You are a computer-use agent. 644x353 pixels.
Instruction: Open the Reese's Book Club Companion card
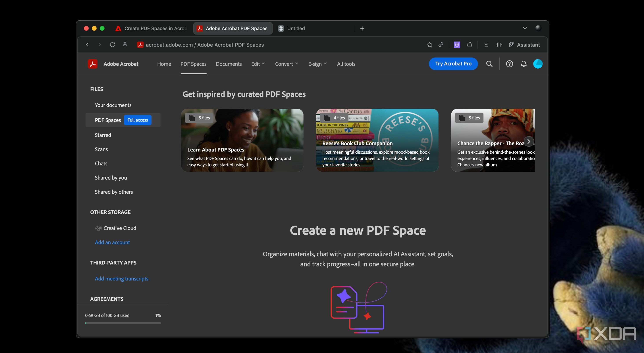coord(377,140)
